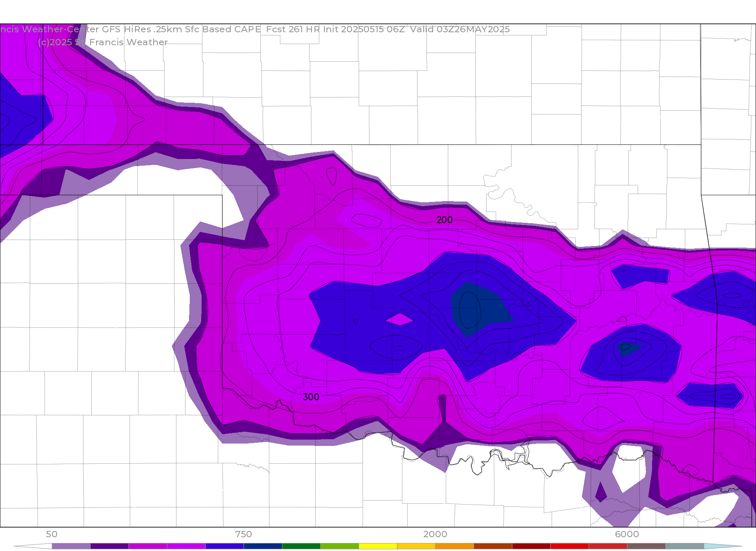Click the Valid 03Z26MAY2025 text
The height and width of the screenshot is (551, 756).
click(460, 29)
